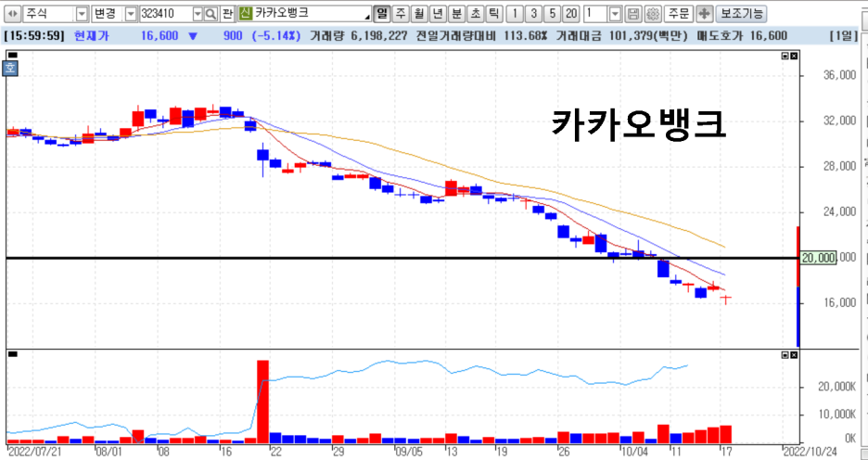Open the interval value dropdown arrow
This screenshot has height=460, width=868.
[x=615, y=14]
